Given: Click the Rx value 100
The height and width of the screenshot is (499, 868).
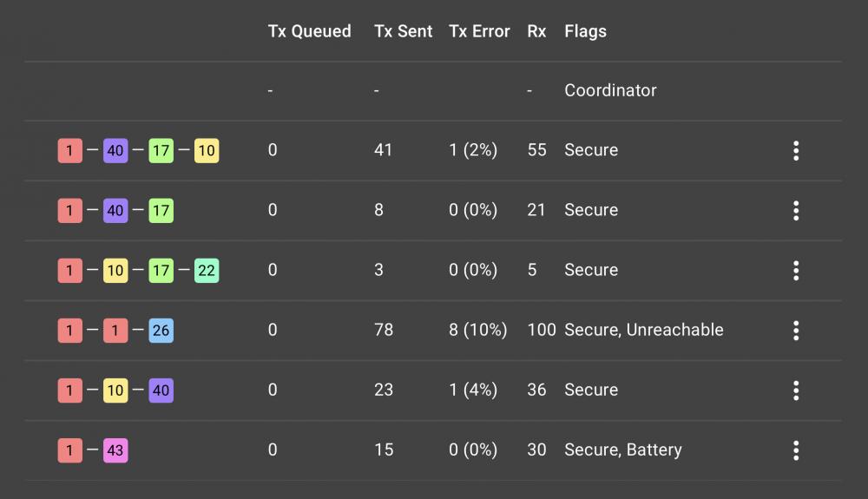Looking at the screenshot, I should 541,330.
